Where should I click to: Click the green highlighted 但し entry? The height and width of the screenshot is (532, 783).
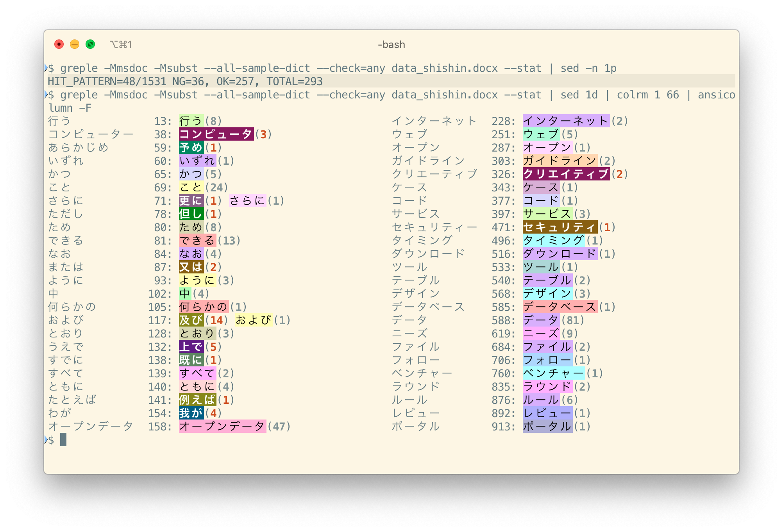point(191,214)
